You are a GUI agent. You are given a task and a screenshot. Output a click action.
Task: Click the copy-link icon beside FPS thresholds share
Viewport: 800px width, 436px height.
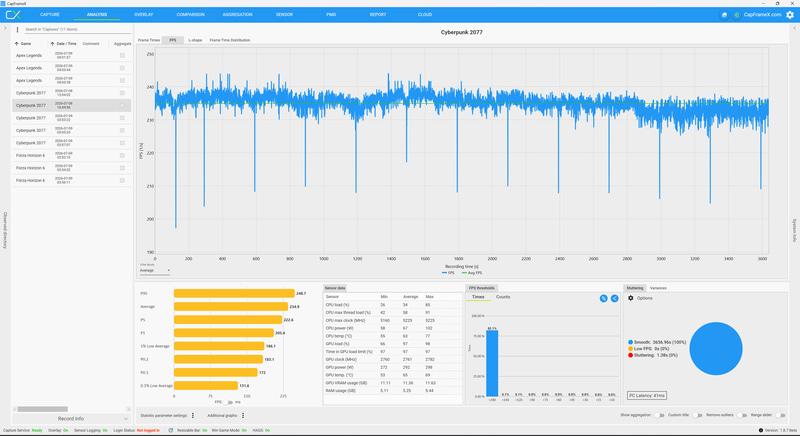(604, 298)
